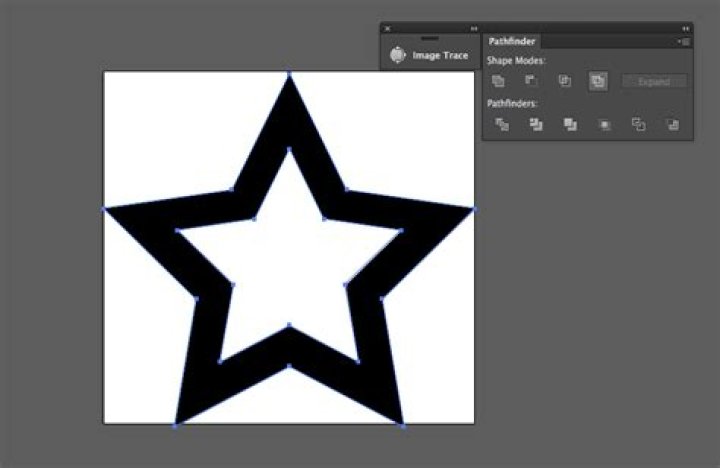
Task: Apply the Intersect shape mode
Action: pyautogui.click(x=565, y=81)
